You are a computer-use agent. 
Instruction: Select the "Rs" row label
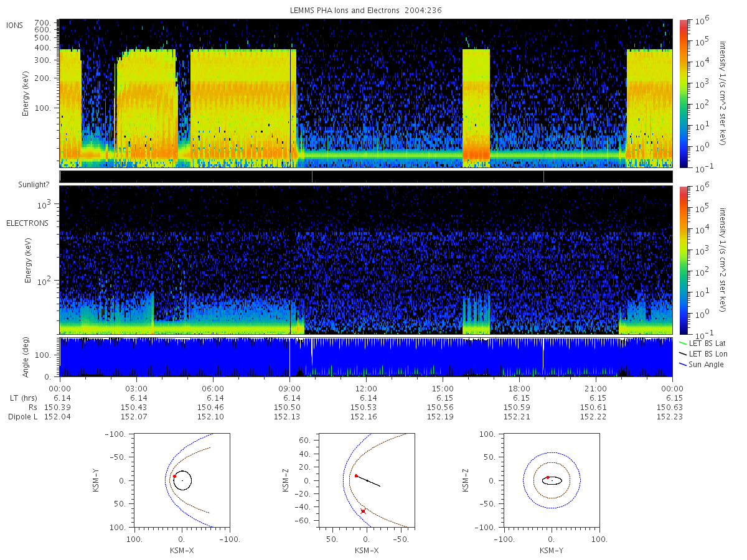click(32, 407)
